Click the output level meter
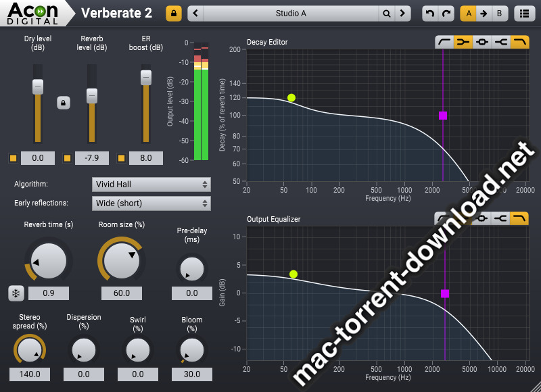The width and height of the screenshot is (541, 392). click(201, 101)
